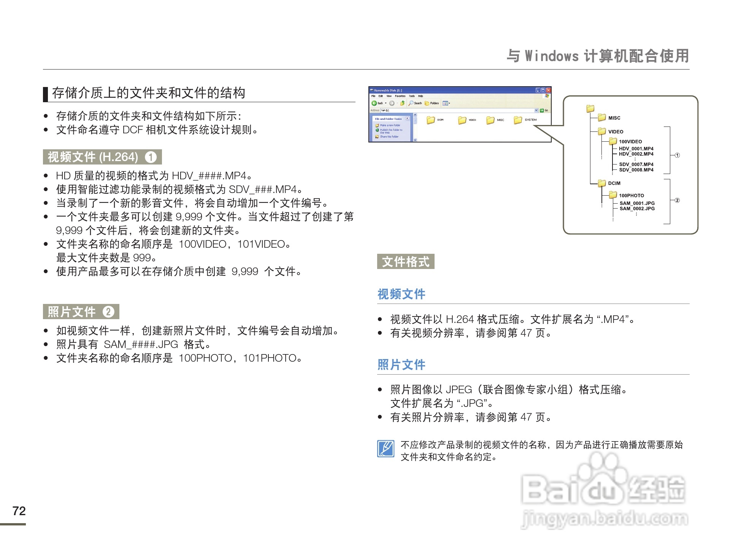Open the Back button history dropdown arrow
Viewport: 733px width, 560px height.
tap(386, 103)
